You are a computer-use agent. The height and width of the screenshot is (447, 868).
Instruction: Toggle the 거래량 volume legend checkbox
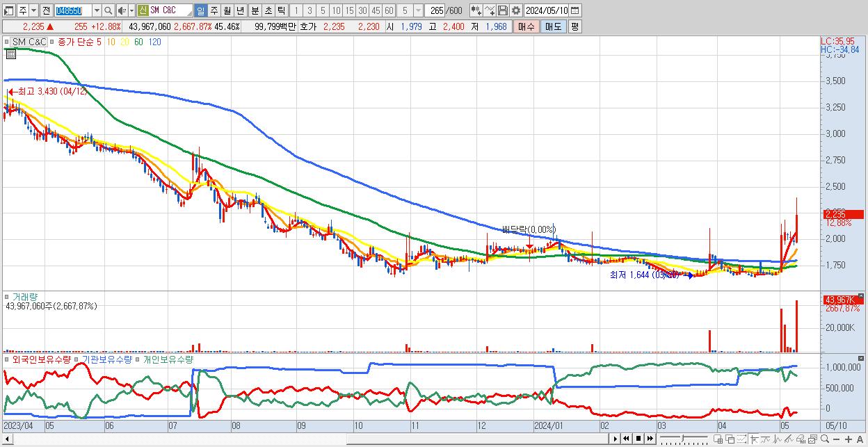click(x=6, y=297)
